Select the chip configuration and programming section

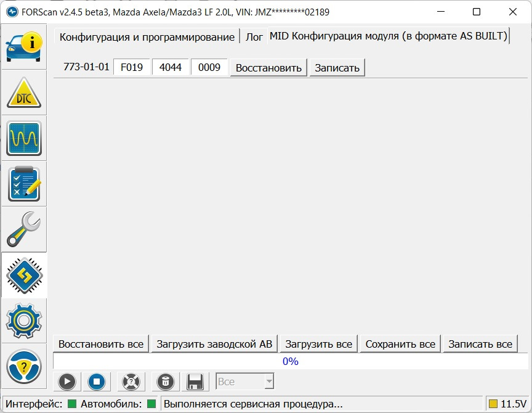[x=24, y=275]
